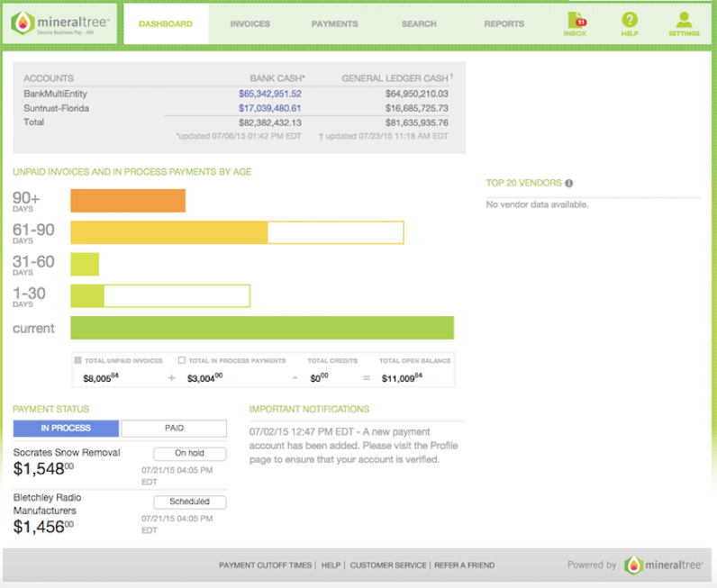Click the 1-30 days bar
Viewport: 717px width, 588px height.
160,296
